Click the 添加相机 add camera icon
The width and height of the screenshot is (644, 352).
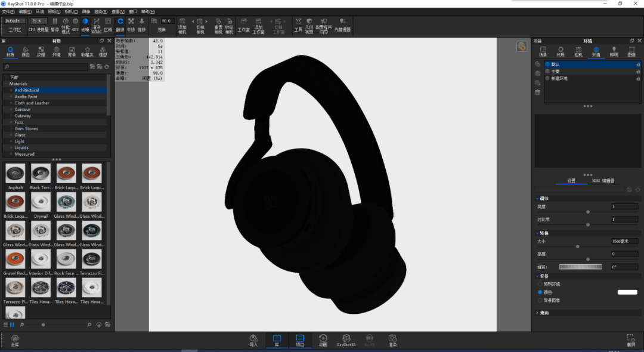click(x=182, y=25)
